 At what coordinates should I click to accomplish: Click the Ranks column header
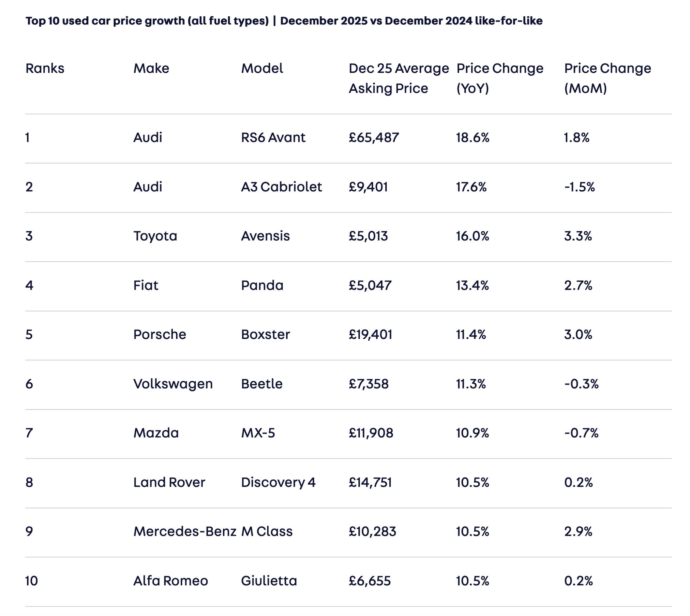[x=45, y=68]
